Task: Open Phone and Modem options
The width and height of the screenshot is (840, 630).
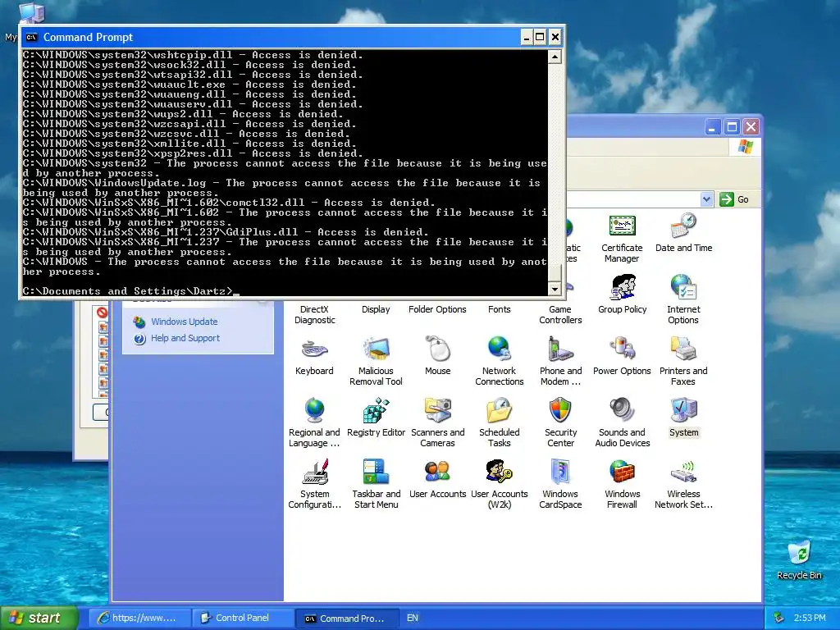Action: point(561,349)
